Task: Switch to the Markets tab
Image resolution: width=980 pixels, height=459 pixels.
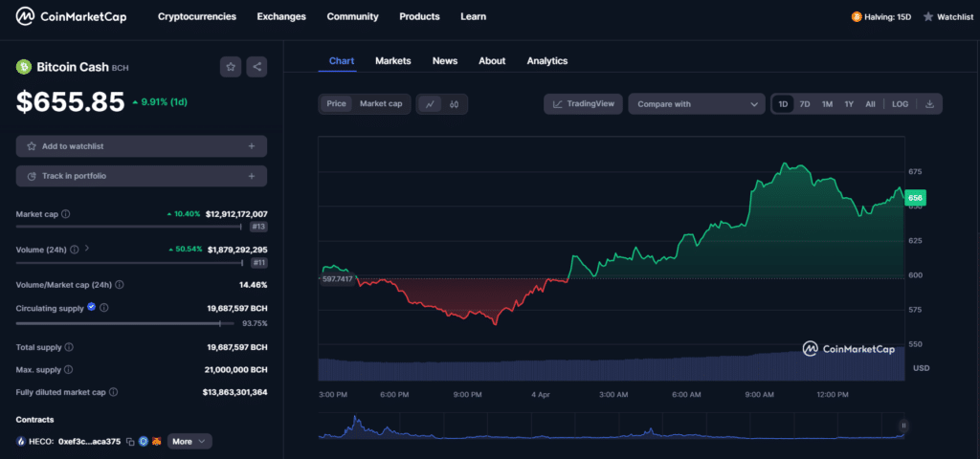Action: coord(393,60)
